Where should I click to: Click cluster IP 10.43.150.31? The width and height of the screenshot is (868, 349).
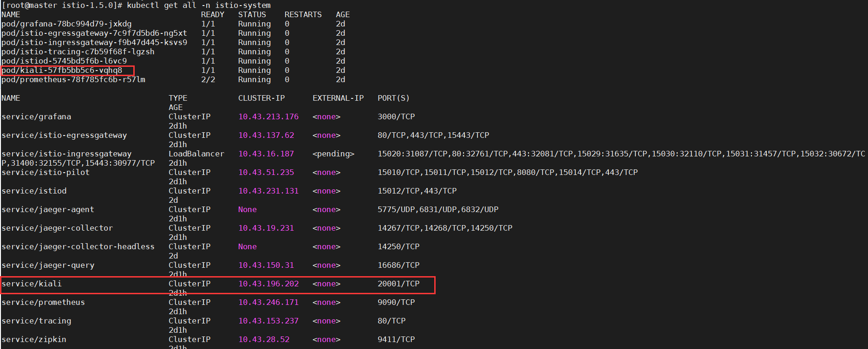click(266, 265)
